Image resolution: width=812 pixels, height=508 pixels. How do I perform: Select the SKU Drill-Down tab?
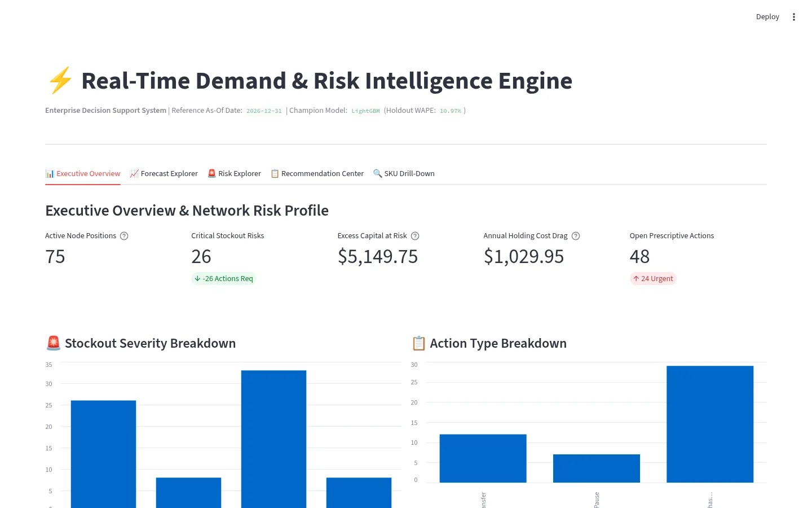(x=404, y=173)
